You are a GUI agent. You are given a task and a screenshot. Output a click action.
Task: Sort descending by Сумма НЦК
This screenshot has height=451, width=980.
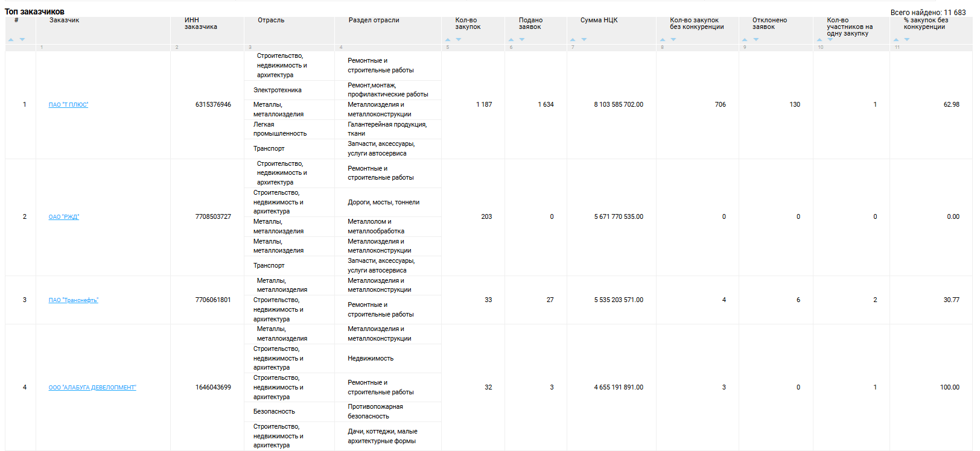(584, 40)
